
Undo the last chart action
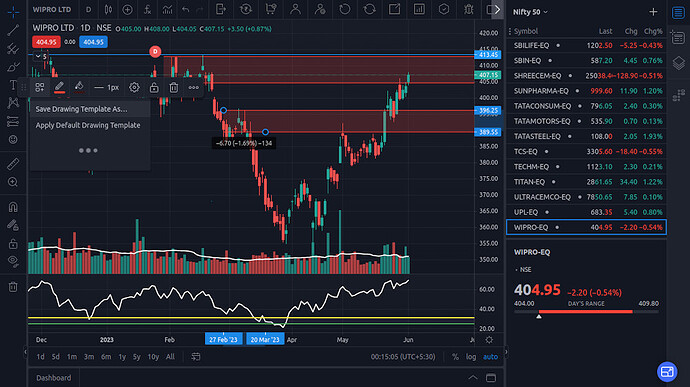pos(186,9)
